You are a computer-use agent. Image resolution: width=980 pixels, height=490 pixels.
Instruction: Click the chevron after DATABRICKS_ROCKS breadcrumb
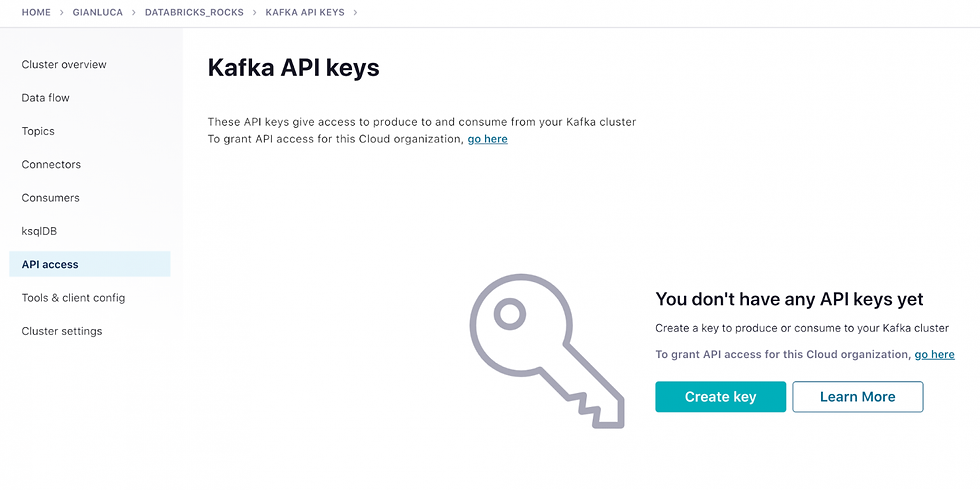(x=255, y=12)
